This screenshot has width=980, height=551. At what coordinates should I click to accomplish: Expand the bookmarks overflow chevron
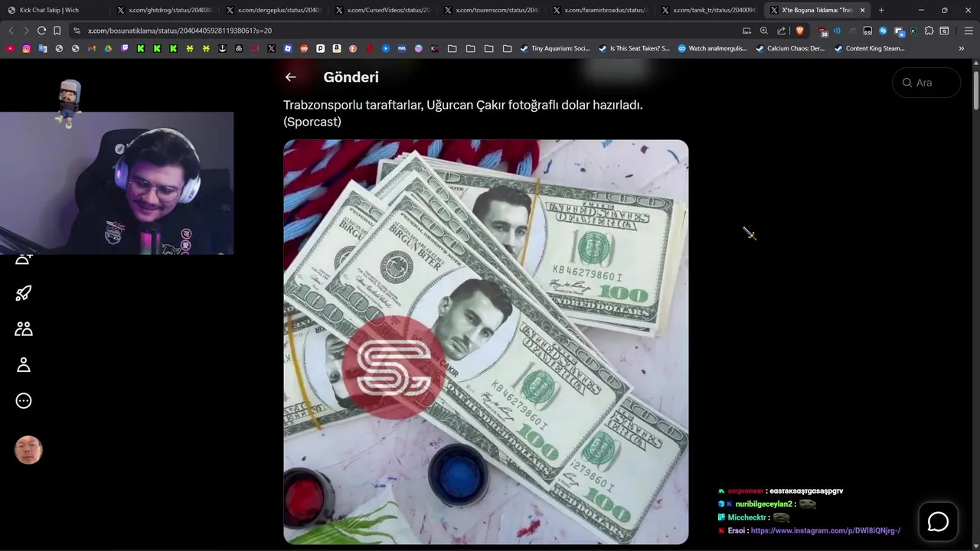961,48
